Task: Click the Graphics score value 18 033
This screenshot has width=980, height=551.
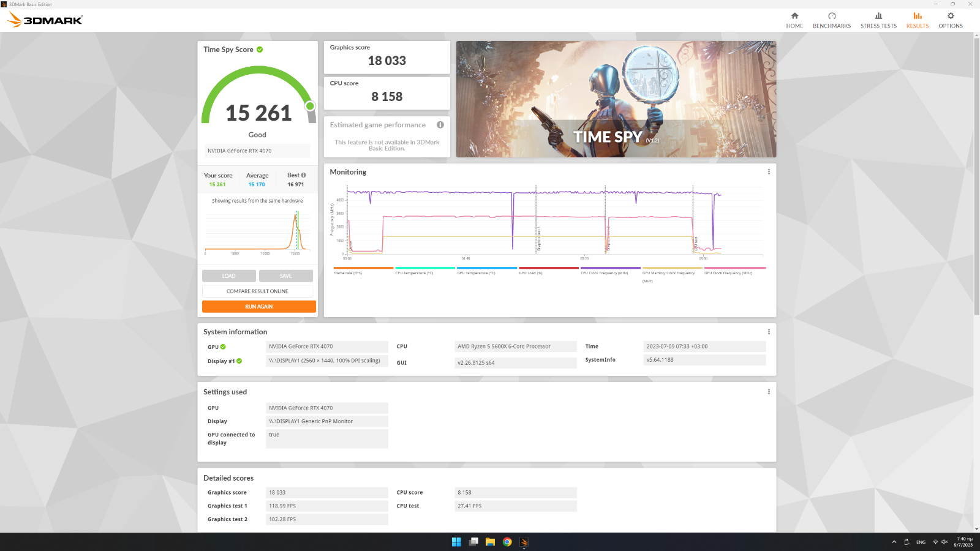Action: coord(387,61)
